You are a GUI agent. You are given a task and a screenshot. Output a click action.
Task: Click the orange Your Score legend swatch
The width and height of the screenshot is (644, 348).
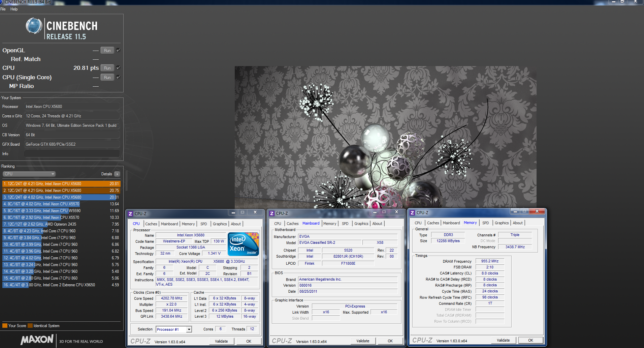(x=5, y=326)
